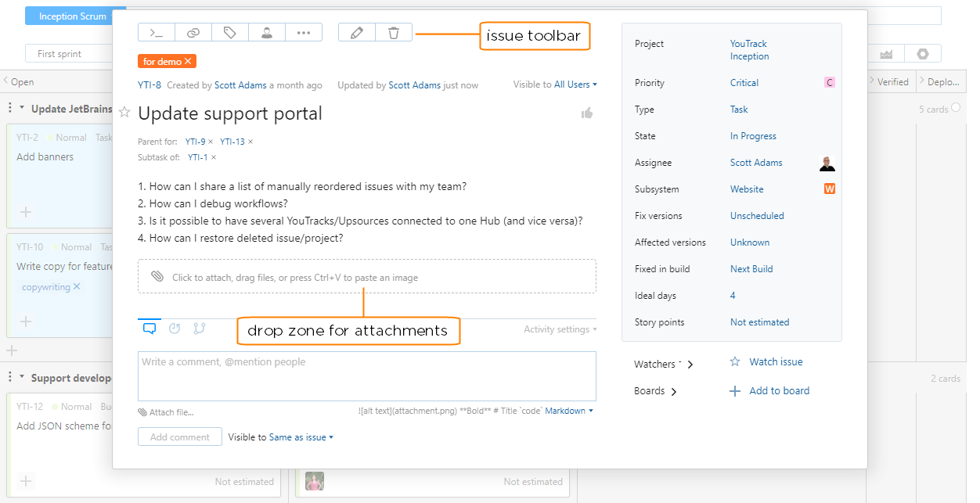Expand the Activity settings dropdown
This screenshot has width=980, height=503.
pyautogui.click(x=560, y=329)
